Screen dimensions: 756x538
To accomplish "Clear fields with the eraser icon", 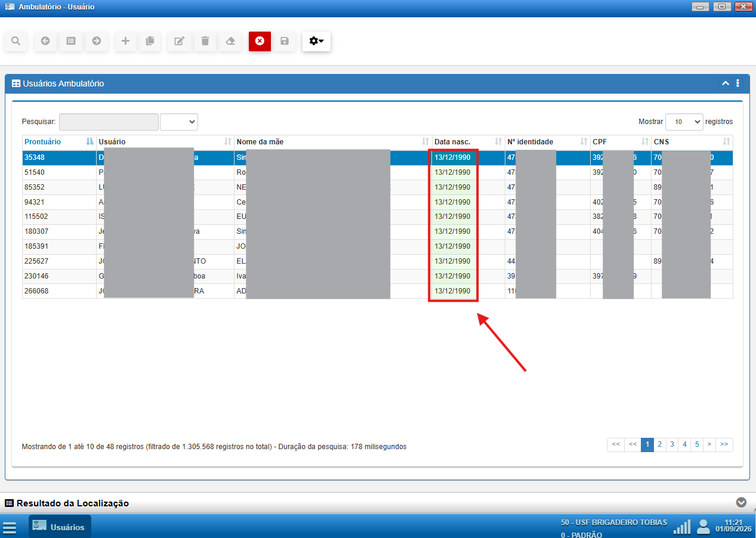I will pos(230,41).
